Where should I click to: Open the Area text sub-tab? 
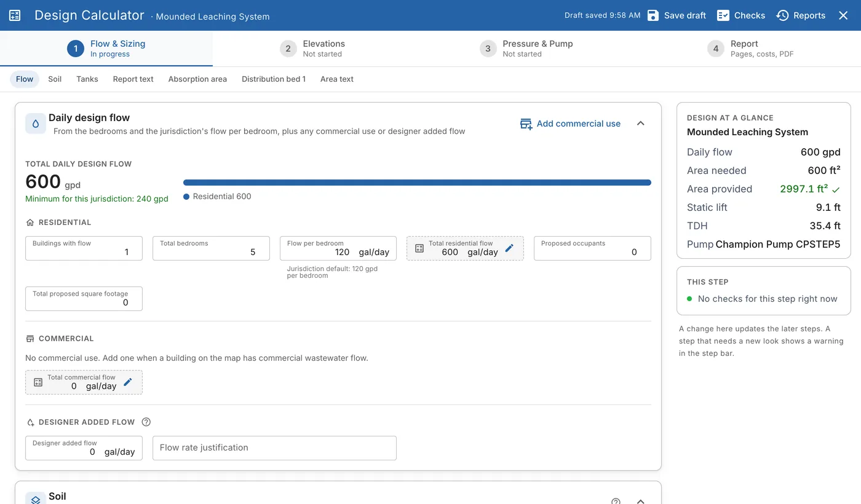click(x=337, y=79)
